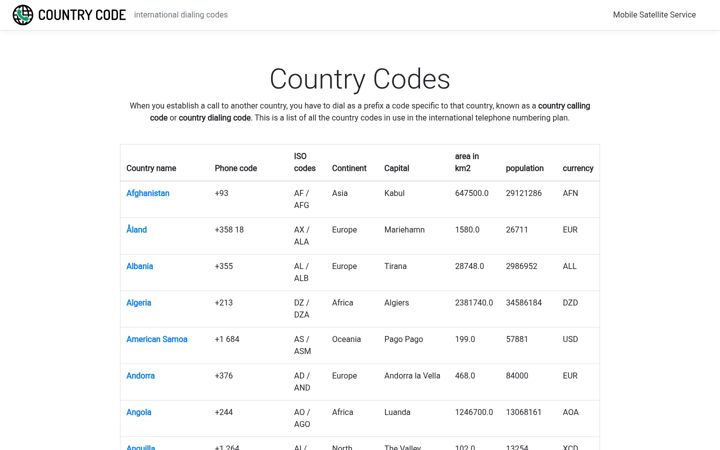The height and width of the screenshot is (450, 720).
Task: Click the 'DZ / DZA' ISO code cell
Action: pos(302,309)
